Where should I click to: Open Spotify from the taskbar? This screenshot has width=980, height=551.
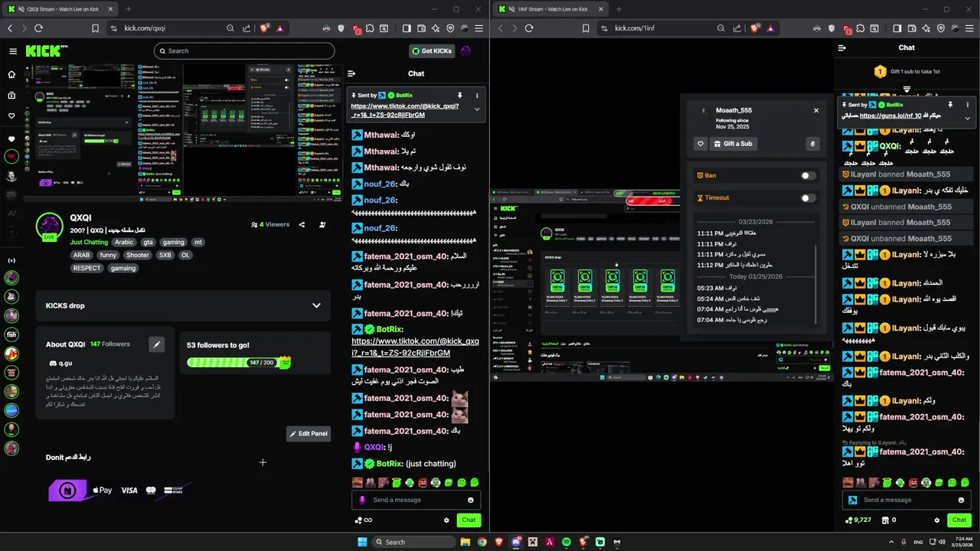(x=566, y=542)
